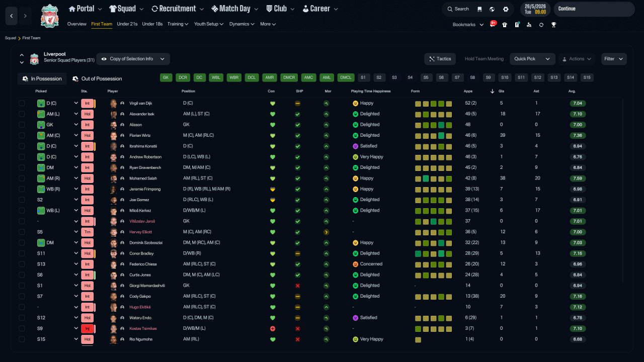Image resolution: width=644 pixels, height=362 pixels.
Task: Click the sharpness cross icon for Giorgi Mamardashvili
Action: (x=297, y=286)
